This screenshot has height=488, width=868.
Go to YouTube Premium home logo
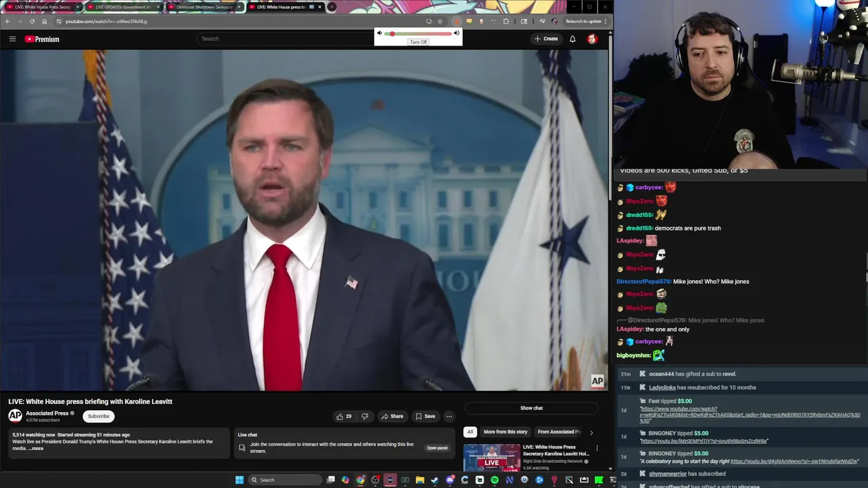[x=42, y=39]
